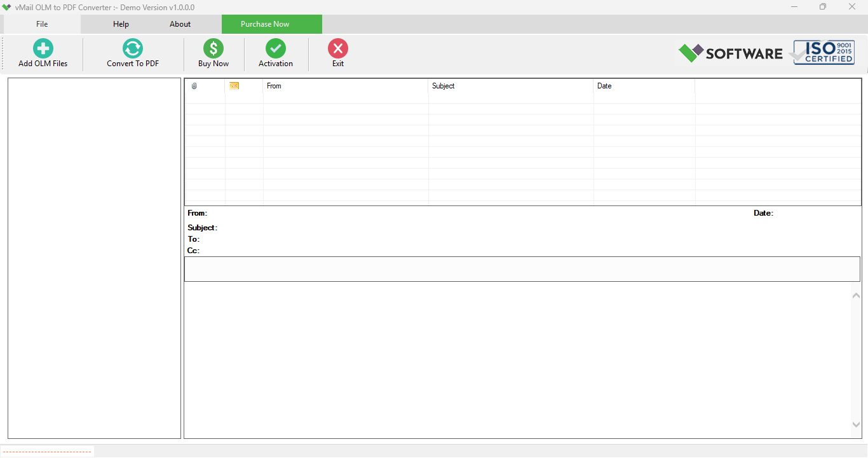Select the Convert To PDF icon
Screen dimensions: 868x458
tap(132, 48)
